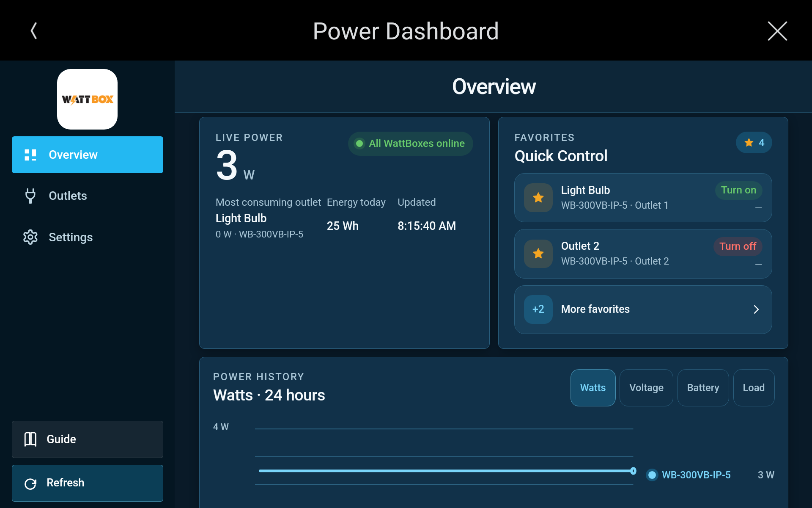Click the 4 W axis label
Screen dimensions: 812x508
point(221,427)
